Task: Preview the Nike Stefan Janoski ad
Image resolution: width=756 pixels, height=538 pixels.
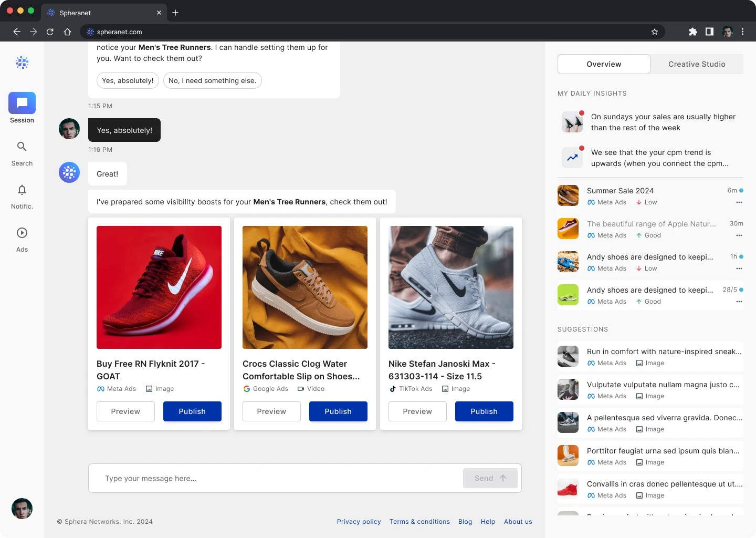Action: coord(417,411)
